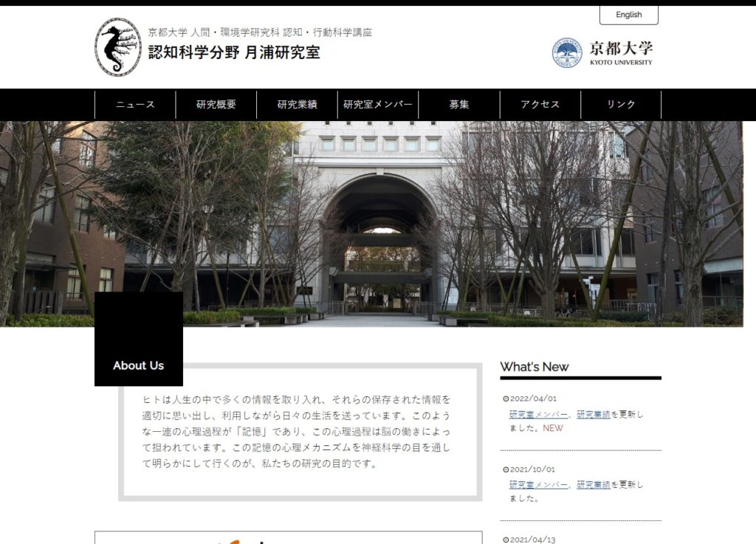Viewport: 756px width, 544px height.
Task: Open the 募集 navigation item
Action: tap(459, 105)
